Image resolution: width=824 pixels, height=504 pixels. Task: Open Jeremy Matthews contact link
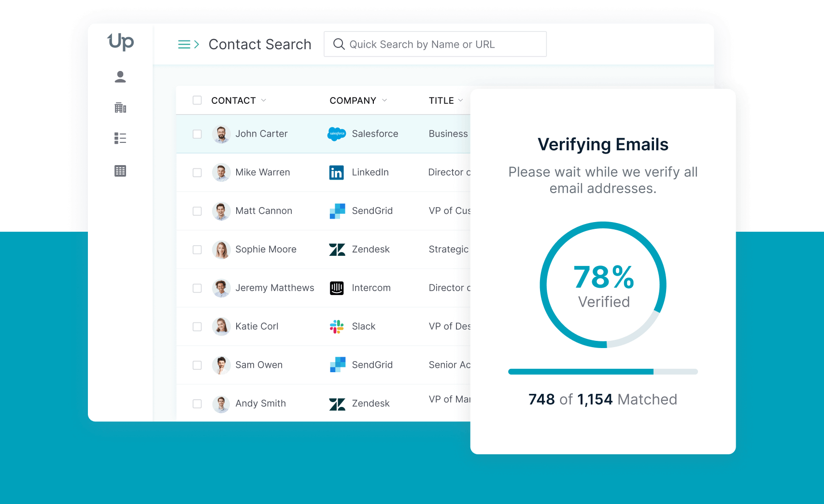click(274, 288)
